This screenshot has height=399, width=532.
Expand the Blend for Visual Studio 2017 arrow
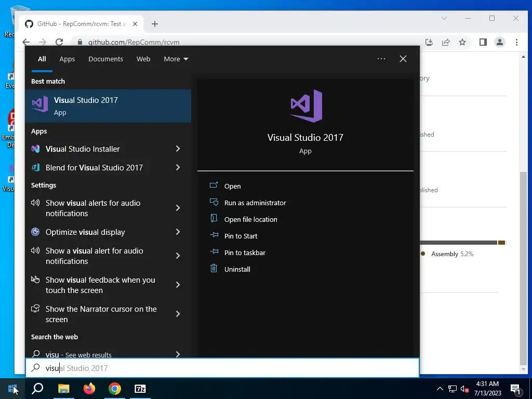pyautogui.click(x=178, y=167)
